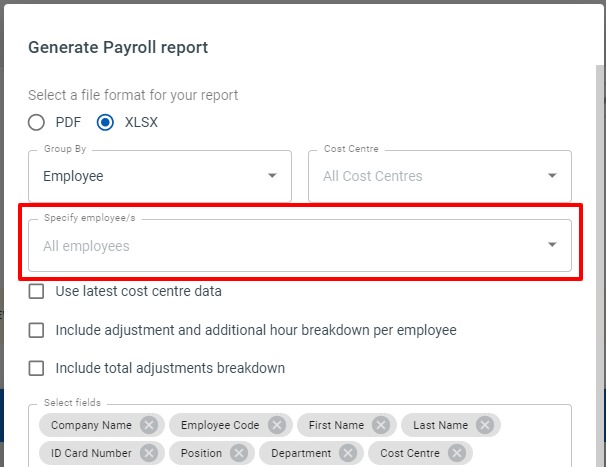Remove the Department field chip

point(348,453)
